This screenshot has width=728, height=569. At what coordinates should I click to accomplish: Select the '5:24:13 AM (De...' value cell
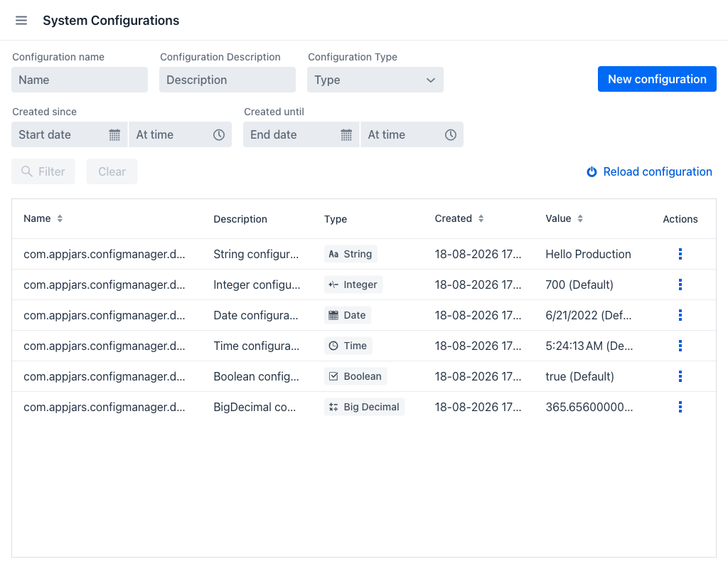coord(589,346)
